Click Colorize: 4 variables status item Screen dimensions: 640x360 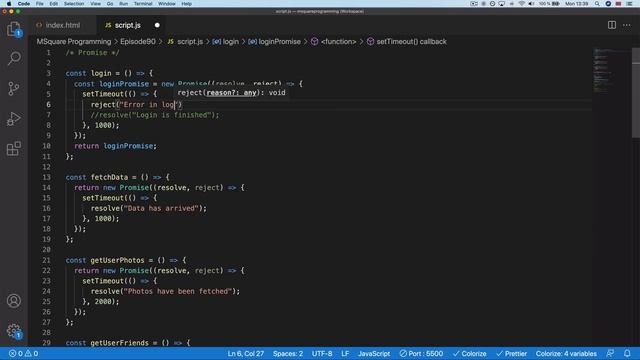click(x=566, y=353)
